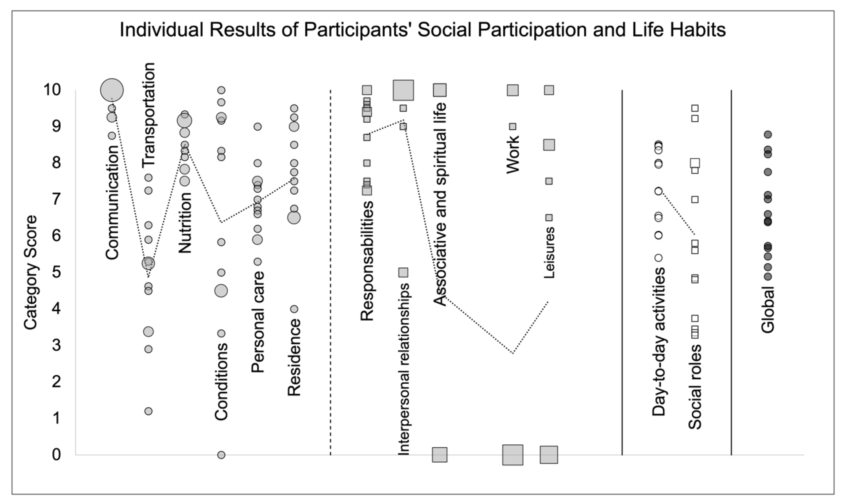Select the big Interpersonal relationships square at 10
The width and height of the screenshot is (846, 504).
point(403,90)
